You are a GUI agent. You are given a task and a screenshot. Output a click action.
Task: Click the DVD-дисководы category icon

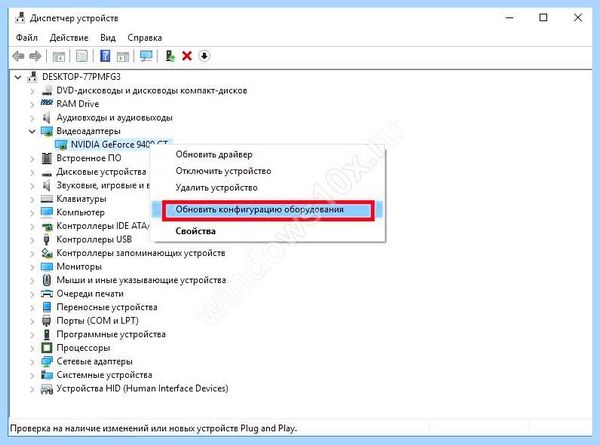(x=47, y=90)
